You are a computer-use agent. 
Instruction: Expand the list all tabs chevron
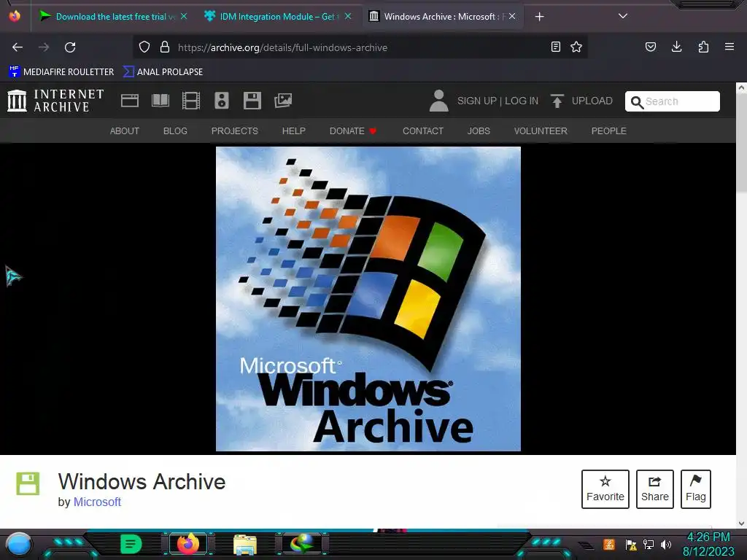623,16
